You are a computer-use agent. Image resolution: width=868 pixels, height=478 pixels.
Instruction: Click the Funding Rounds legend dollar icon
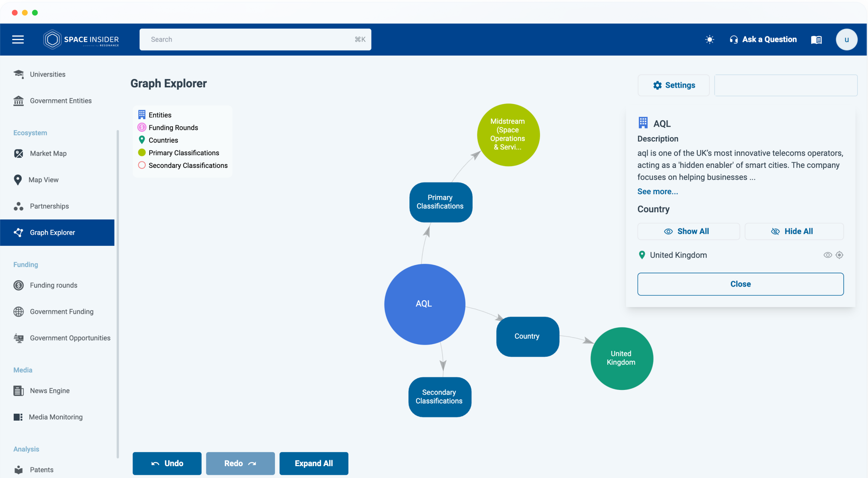click(x=142, y=127)
